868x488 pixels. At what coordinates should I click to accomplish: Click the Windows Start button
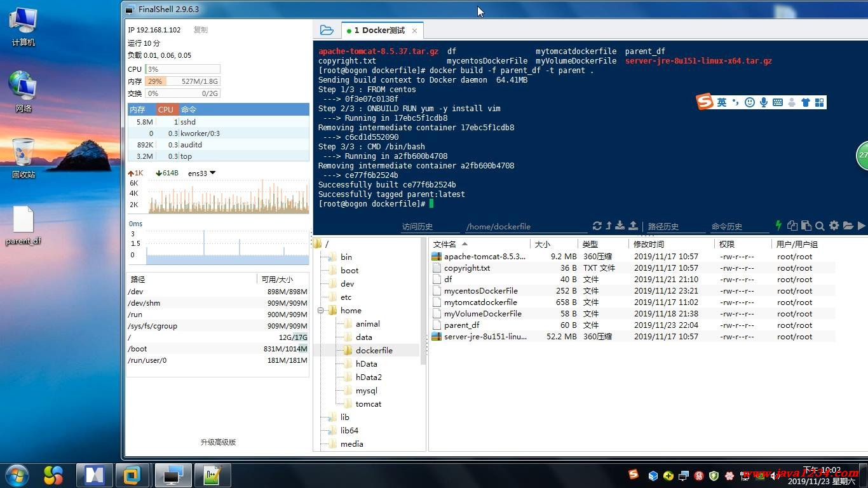tap(17, 475)
